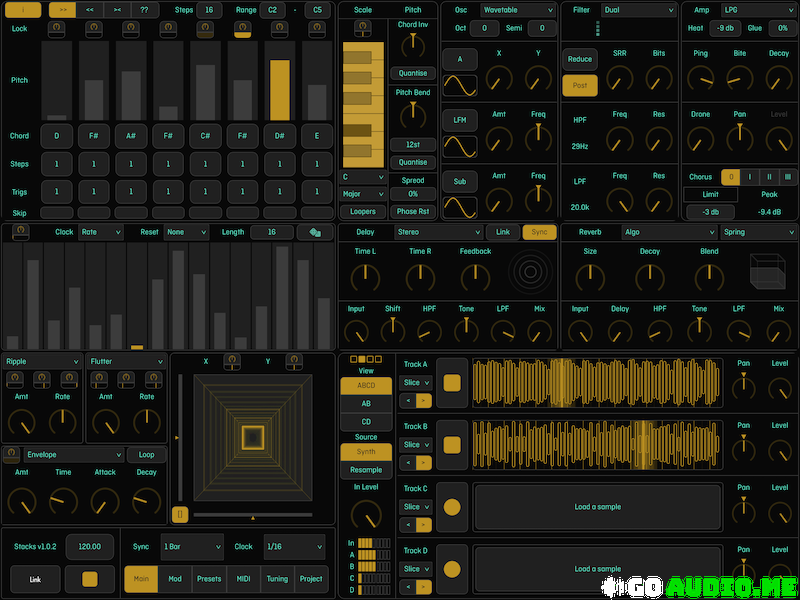
Task: Click the Loopers button
Action: (x=362, y=212)
